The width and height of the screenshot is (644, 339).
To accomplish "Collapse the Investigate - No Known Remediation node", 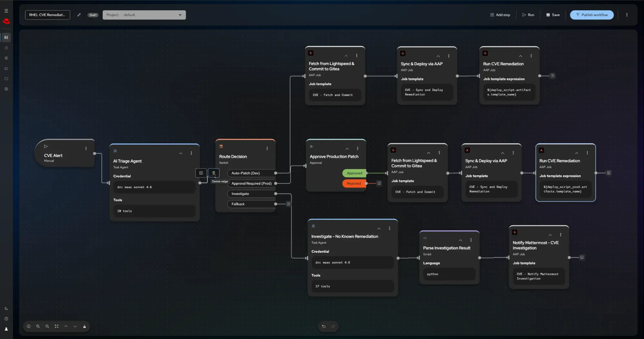I will [379, 229].
